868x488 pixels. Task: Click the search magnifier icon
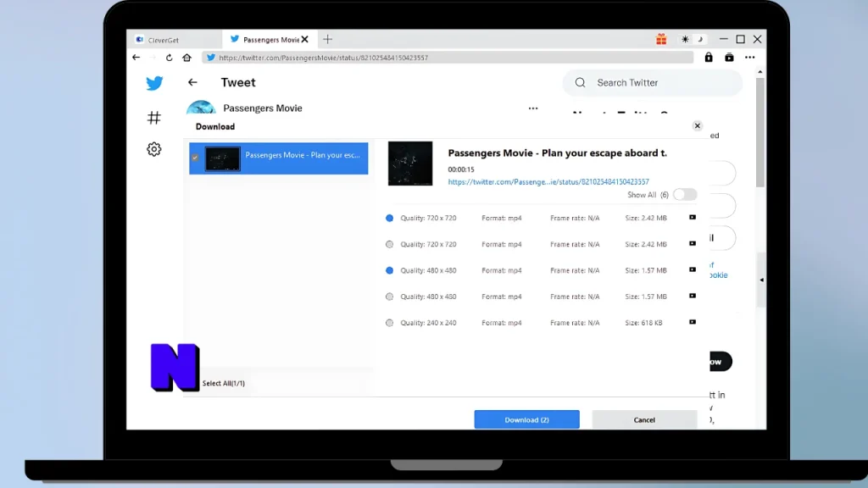pos(580,82)
